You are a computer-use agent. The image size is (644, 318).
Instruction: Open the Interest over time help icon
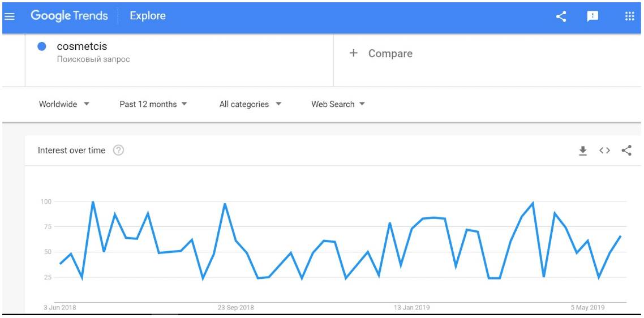pyautogui.click(x=118, y=151)
